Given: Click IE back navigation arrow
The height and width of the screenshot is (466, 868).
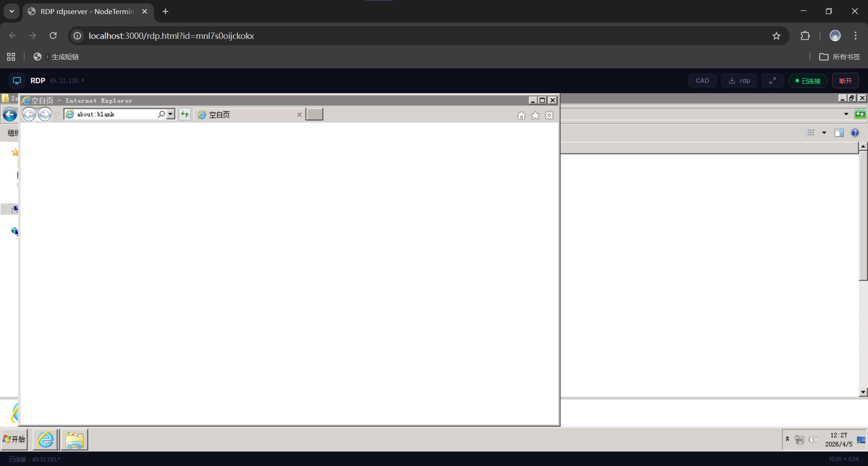Looking at the screenshot, I should click(29, 114).
